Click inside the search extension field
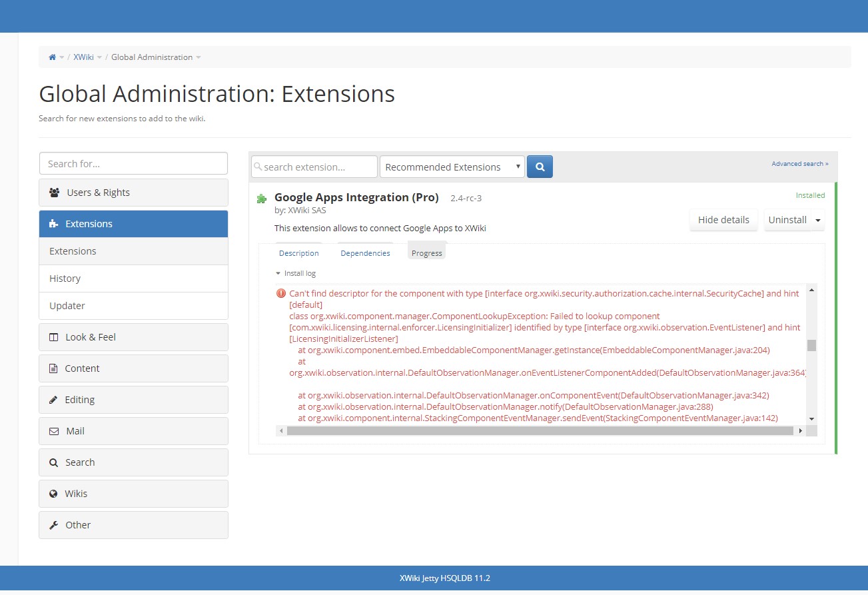 (313, 167)
